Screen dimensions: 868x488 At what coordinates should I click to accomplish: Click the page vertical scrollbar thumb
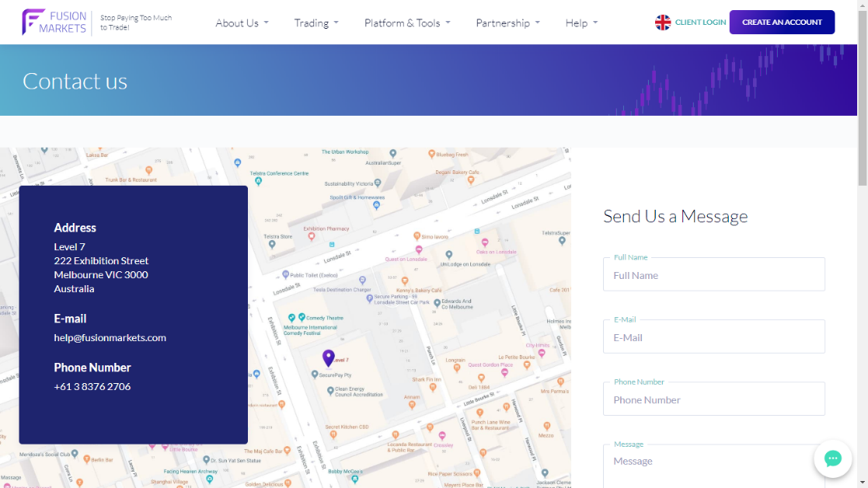(x=863, y=97)
